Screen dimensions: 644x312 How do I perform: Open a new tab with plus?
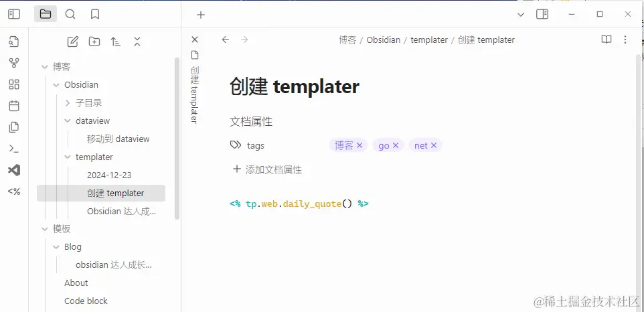(200, 15)
